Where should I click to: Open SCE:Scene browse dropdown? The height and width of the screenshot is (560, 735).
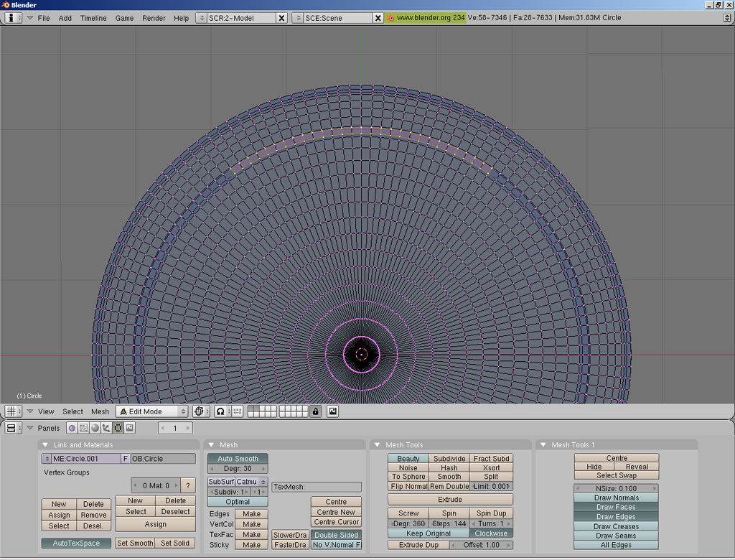(x=298, y=18)
